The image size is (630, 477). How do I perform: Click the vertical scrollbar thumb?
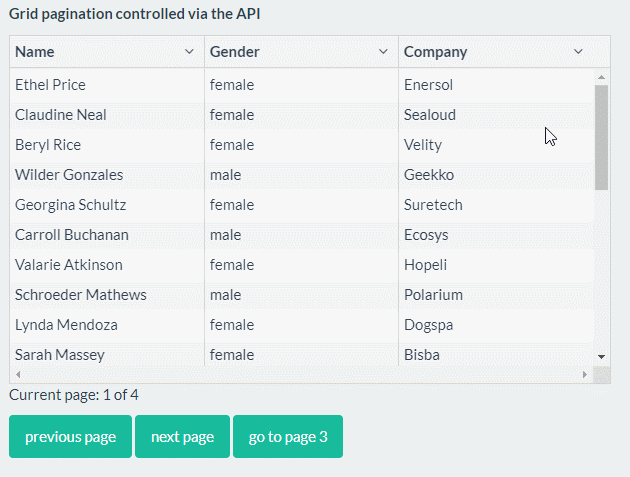click(x=601, y=136)
